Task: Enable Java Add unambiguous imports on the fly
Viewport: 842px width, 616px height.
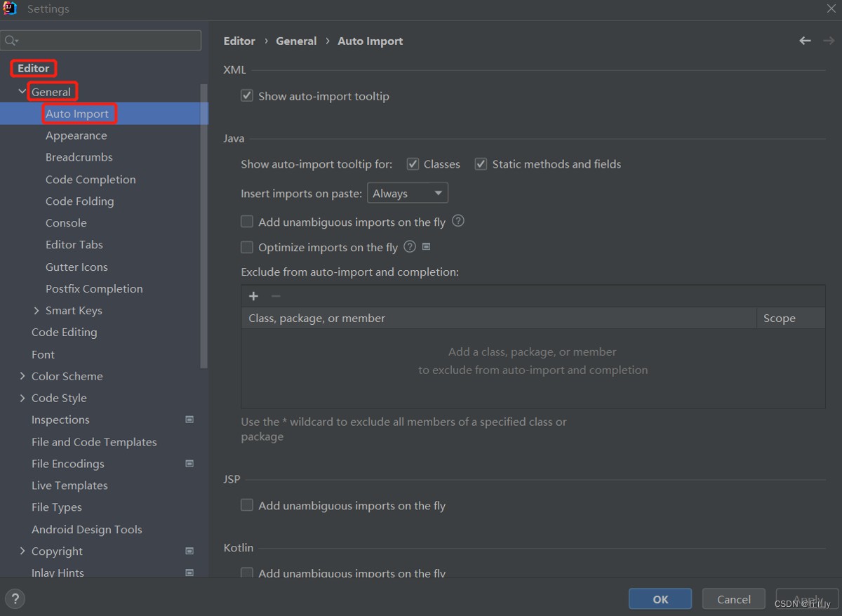Action: 247,222
